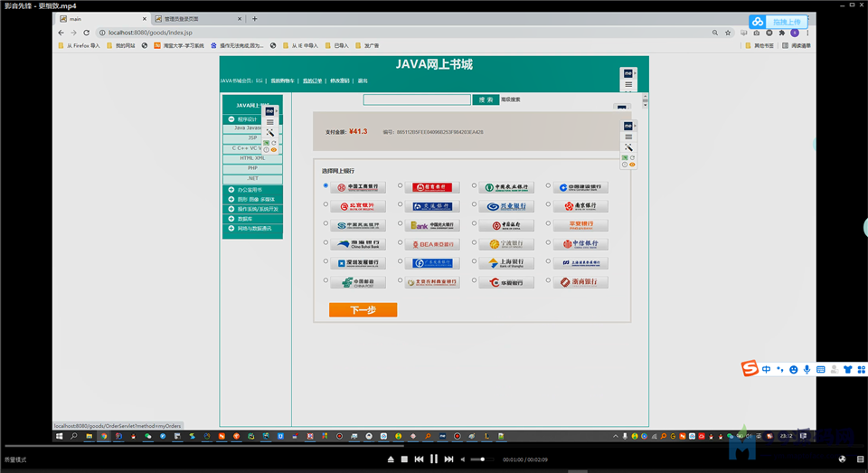
Task: Click the green 搜索 button
Action: 486,99
